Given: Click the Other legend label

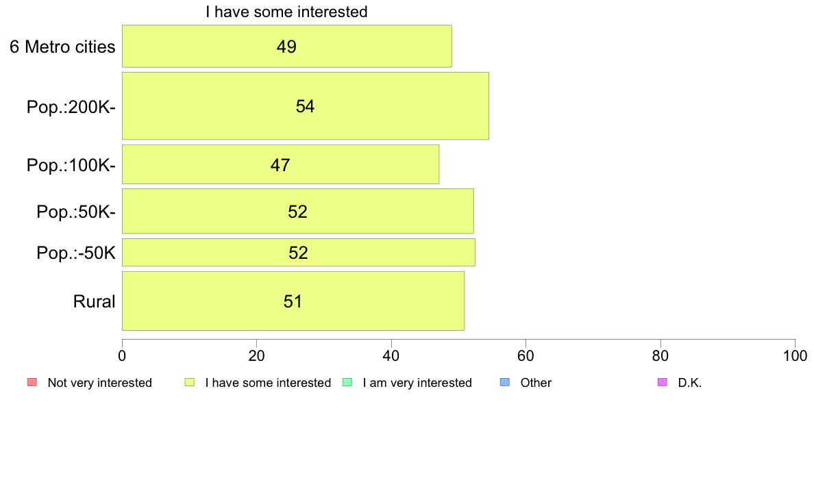Looking at the screenshot, I should pyautogui.click(x=536, y=383).
